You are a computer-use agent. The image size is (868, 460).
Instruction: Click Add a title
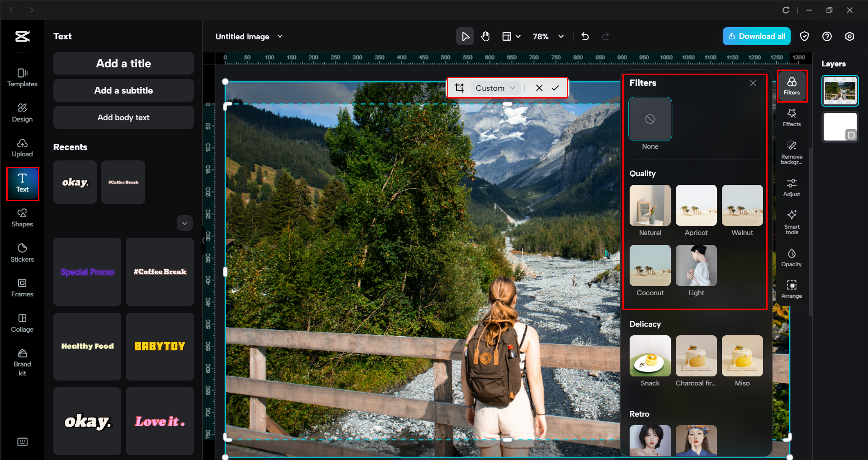tap(123, 63)
